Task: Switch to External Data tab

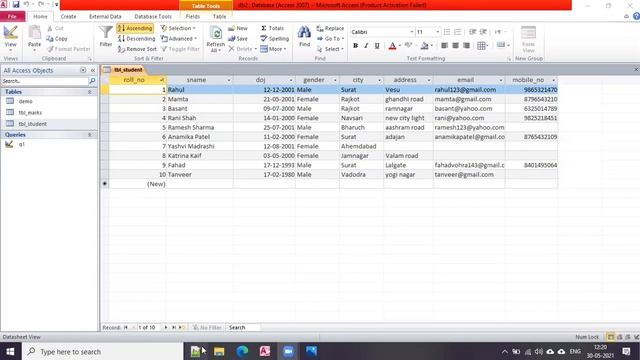Action: 105,16
